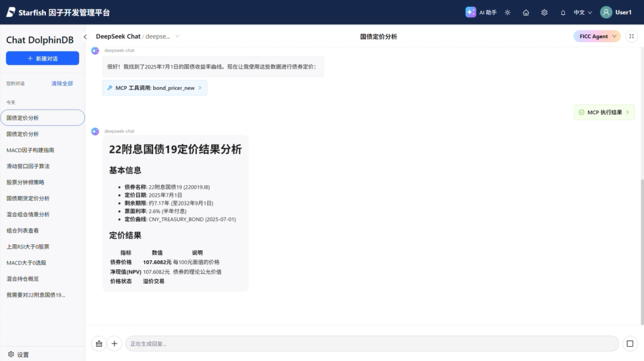Viewport: 644px width, 361px height.
Task: Open DeepSeek Chat model selector dropdown
Action: point(138,36)
